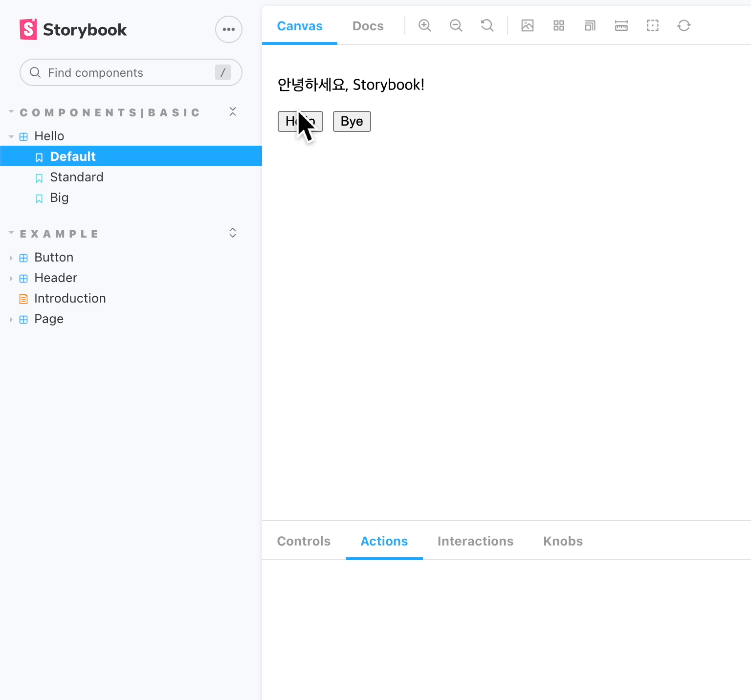Viewport: 751px width, 700px height.
Task: Open the Introduction docs page
Action: click(70, 298)
